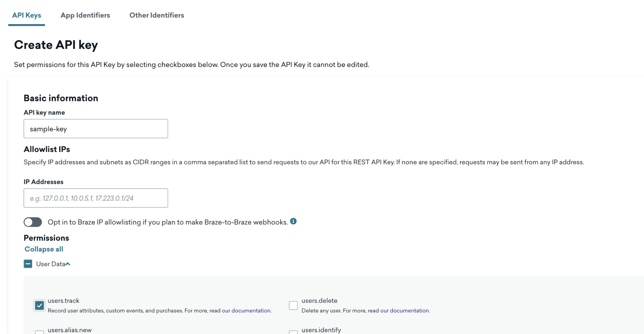644x334 pixels.
Task: Click the Collapse all link
Action: [x=44, y=249]
